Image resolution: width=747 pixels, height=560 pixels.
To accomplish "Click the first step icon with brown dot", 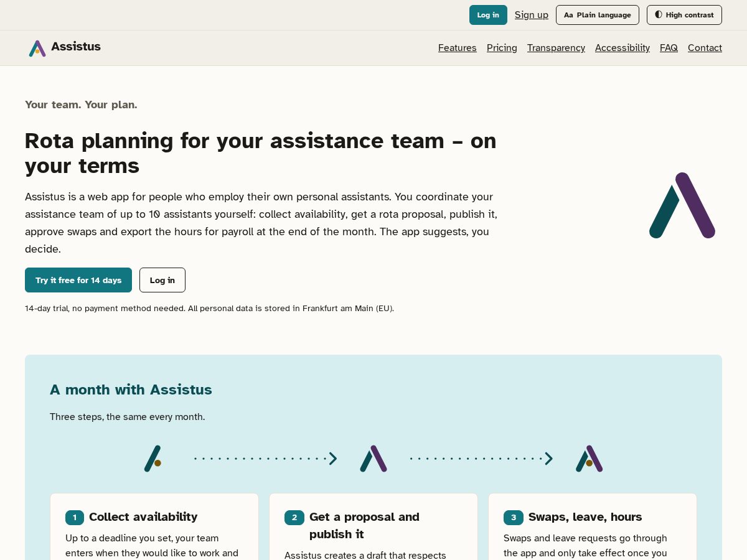I will 153,459.
